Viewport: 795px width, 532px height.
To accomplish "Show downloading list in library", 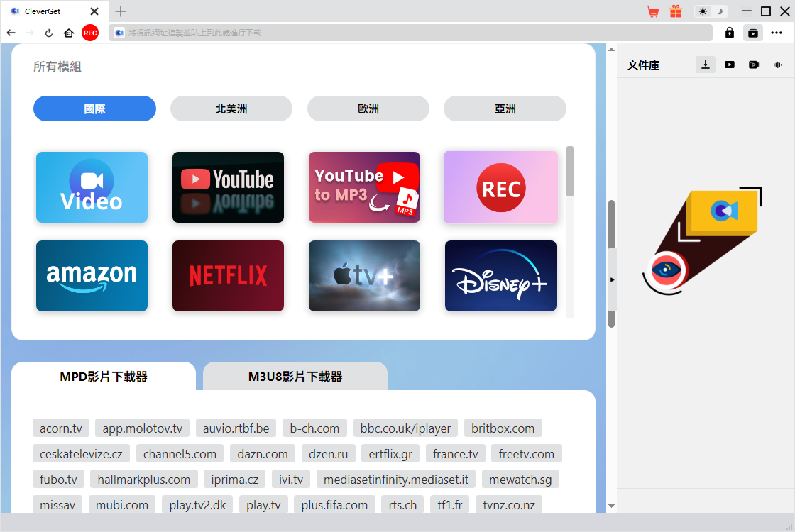I will tap(706, 65).
